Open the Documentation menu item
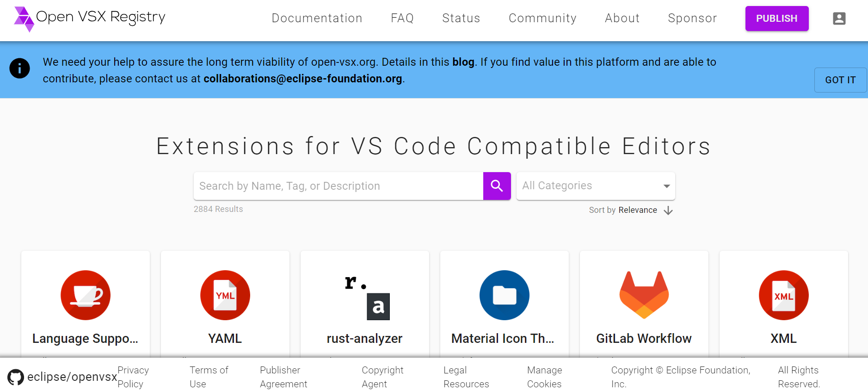Image resolution: width=868 pixels, height=391 pixels. [317, 18]
